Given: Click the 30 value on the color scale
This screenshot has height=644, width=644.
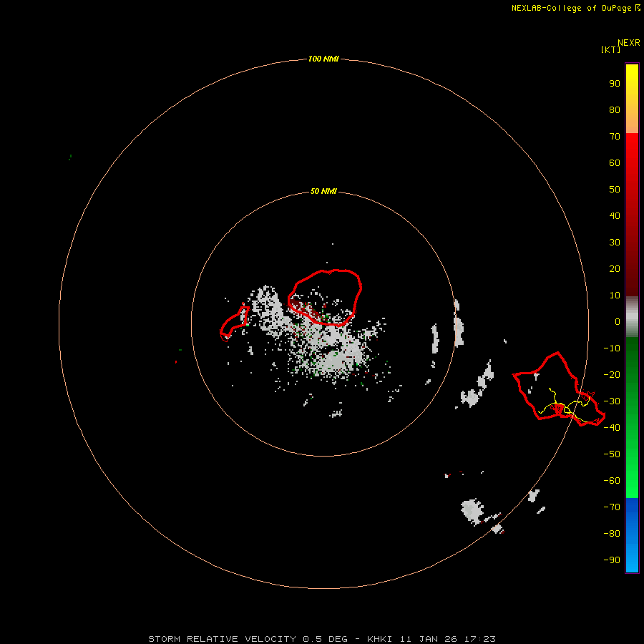Looking at the screenshot, I should [615, 243].
